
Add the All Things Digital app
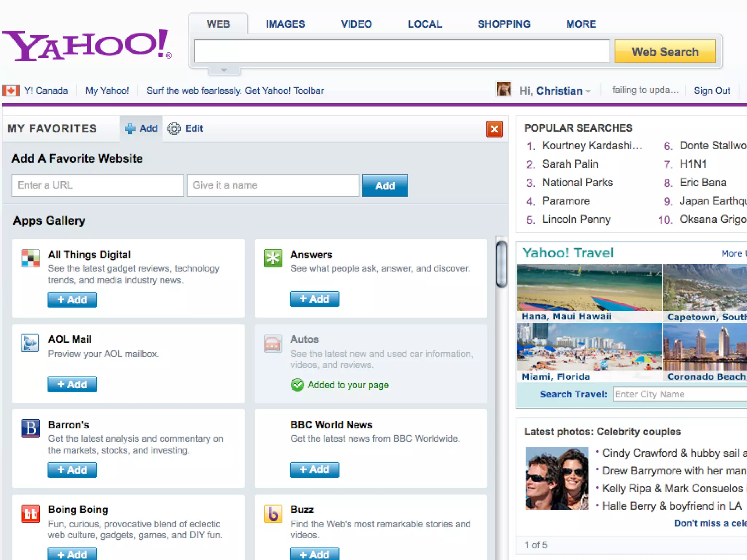72,300
